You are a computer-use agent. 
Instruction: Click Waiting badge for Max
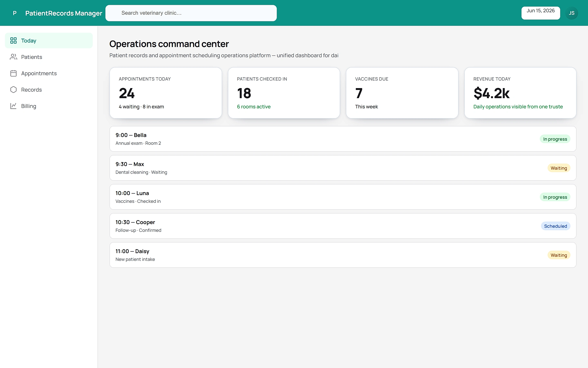coord(559,168)
